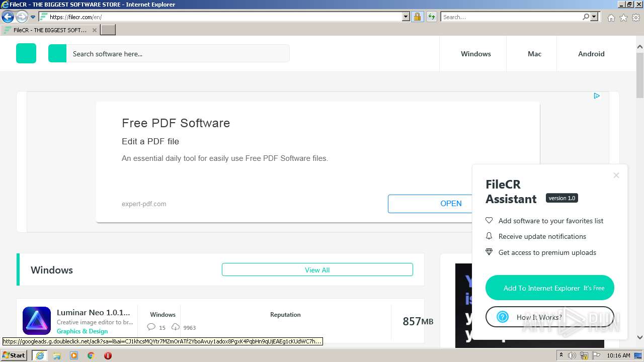Viewport: 644px width, 362px height.
Task: Click the version 1.0 badge
Action: [562, 198]
